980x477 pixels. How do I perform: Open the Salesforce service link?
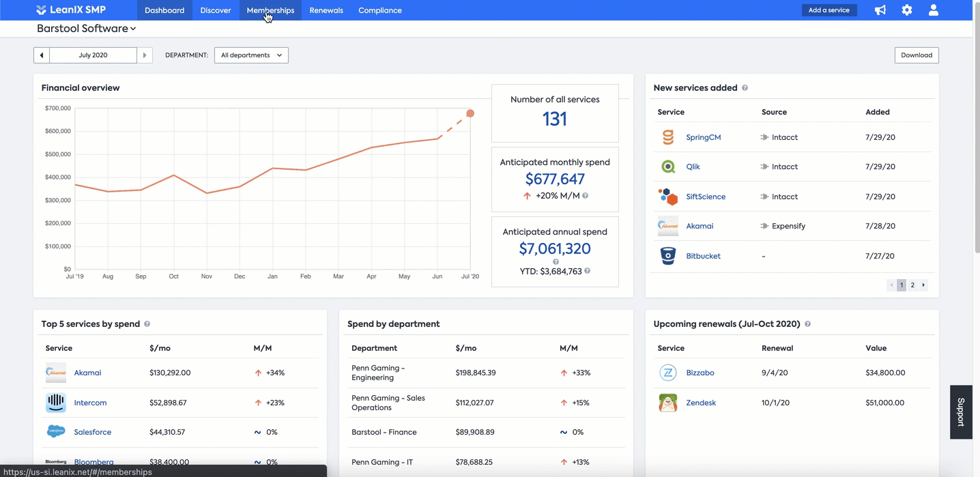tap(93, 432)
